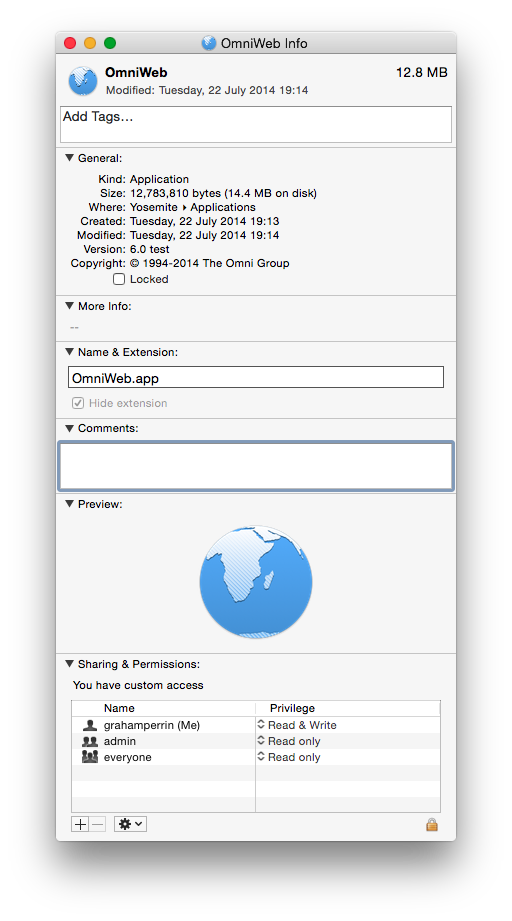
Task: Click the OmniWeb globe icon in the header
Action: 83,80
